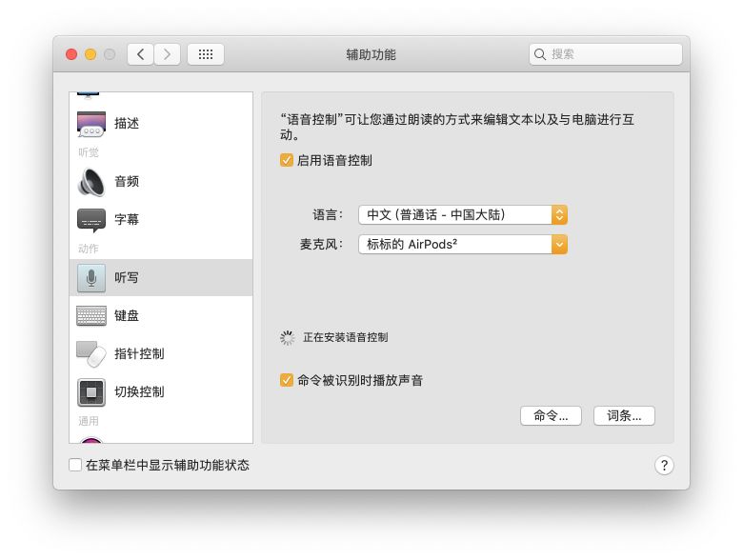The height and width of the screenshot is (560, 743).
Task: Select 描述 in the sidebar list
Action: tap(161, 124)
